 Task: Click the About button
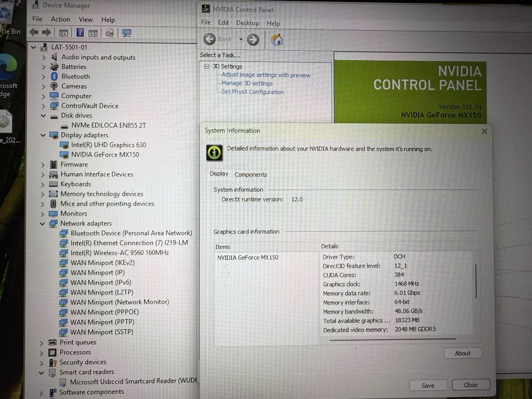463,353
